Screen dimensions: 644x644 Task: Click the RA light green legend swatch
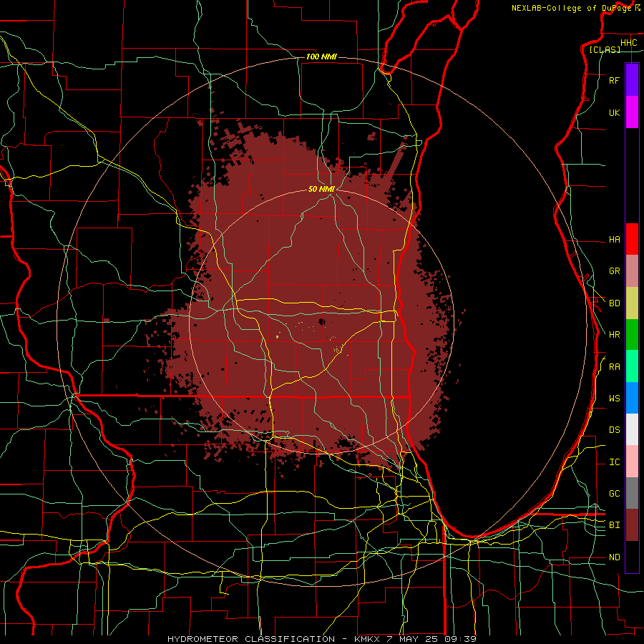pyautogui.click(x=632, y=366)
